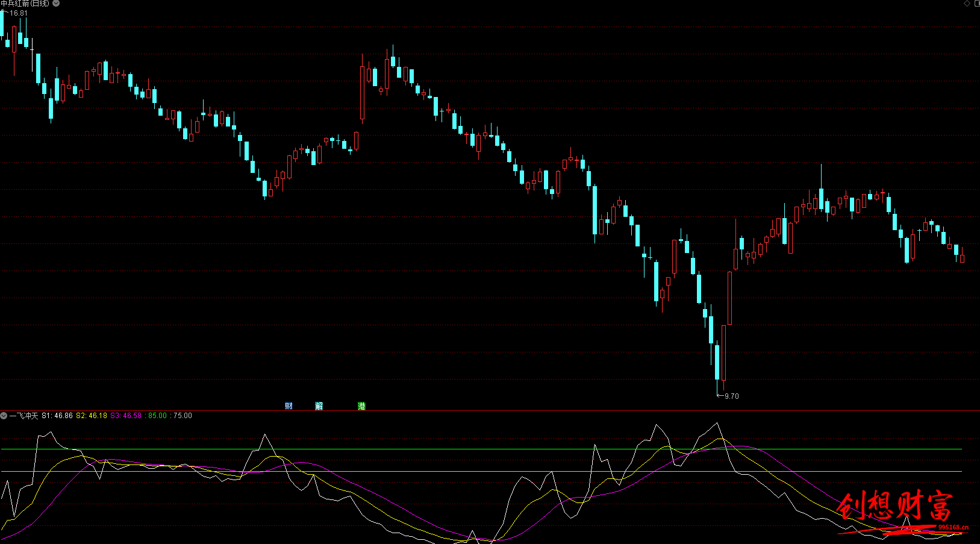The image size is (980, 544).
Task: Open dropdown next to 中兵红箭(日线) title
Action: click(x=56, y=4)
